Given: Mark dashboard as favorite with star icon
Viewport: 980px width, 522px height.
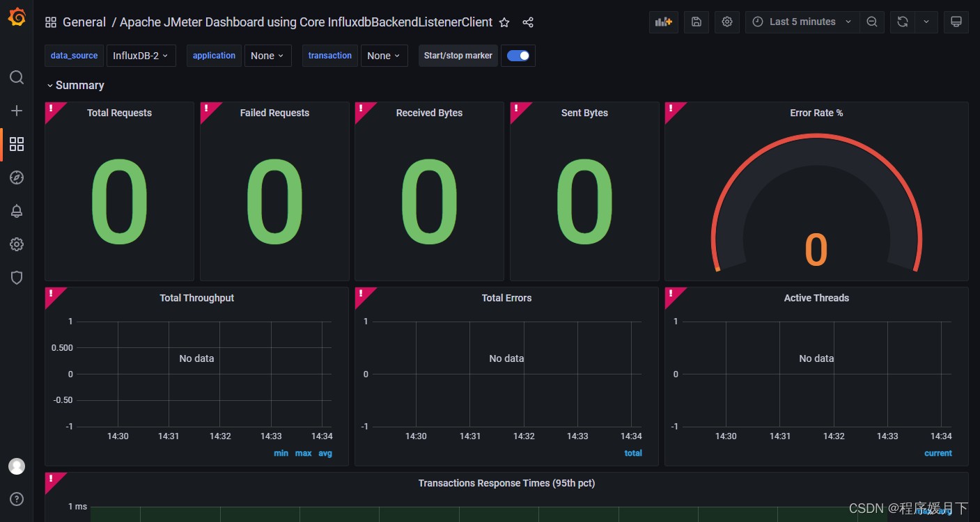Looking at the screenshot, I should coord(504,22).
